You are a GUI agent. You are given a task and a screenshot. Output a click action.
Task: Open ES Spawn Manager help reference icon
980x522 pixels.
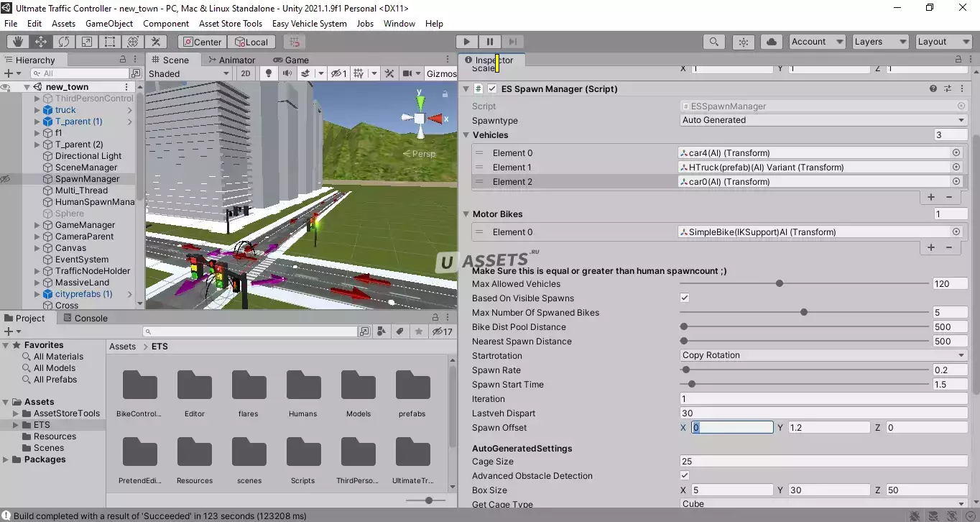click(933, 88)
